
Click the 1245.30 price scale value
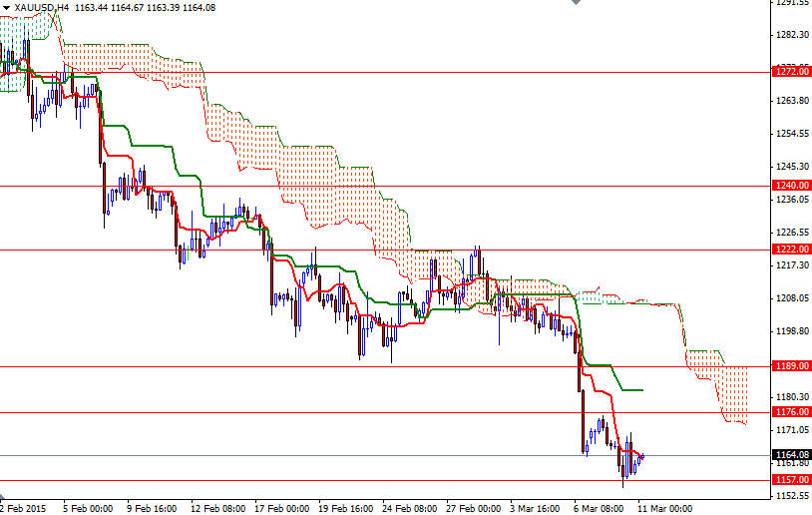point(791,167)
